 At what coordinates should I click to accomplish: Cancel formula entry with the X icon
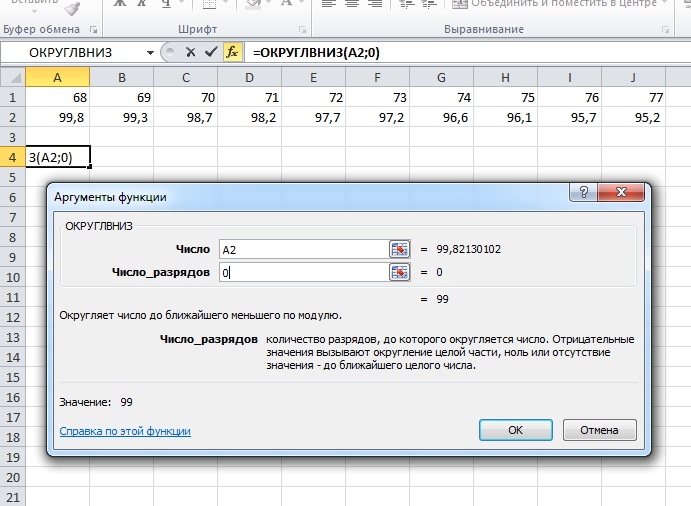click(x=190, y=52)
